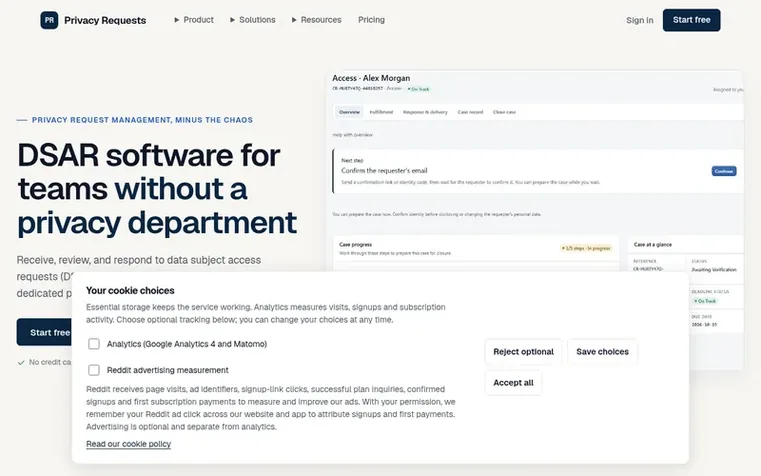Click Start free button in top navigation
The image size is (761, 476).
click(x=691, y=20)
